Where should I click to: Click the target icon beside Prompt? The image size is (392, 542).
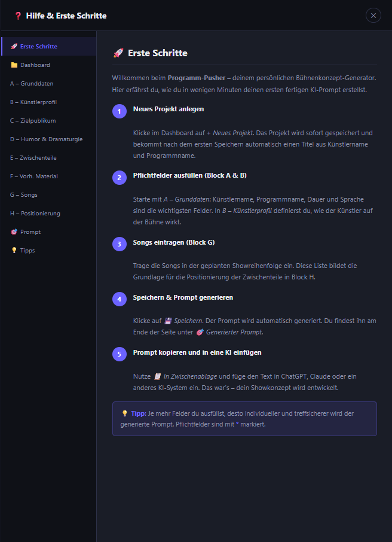[14, 232]
